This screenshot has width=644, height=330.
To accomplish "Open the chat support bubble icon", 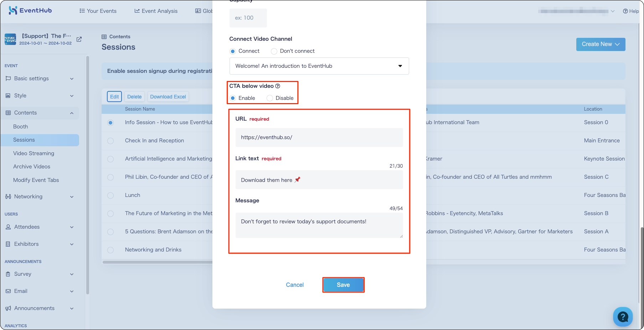I will click(623, 316).
